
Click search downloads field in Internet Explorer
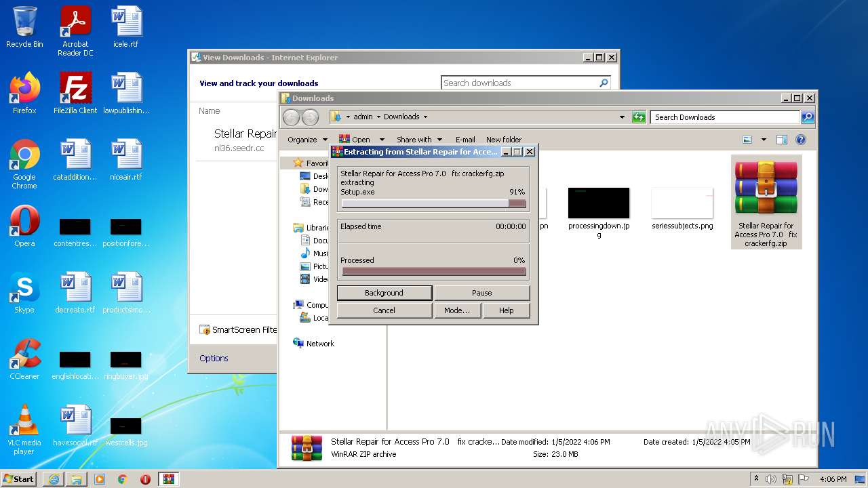point(519,83)
